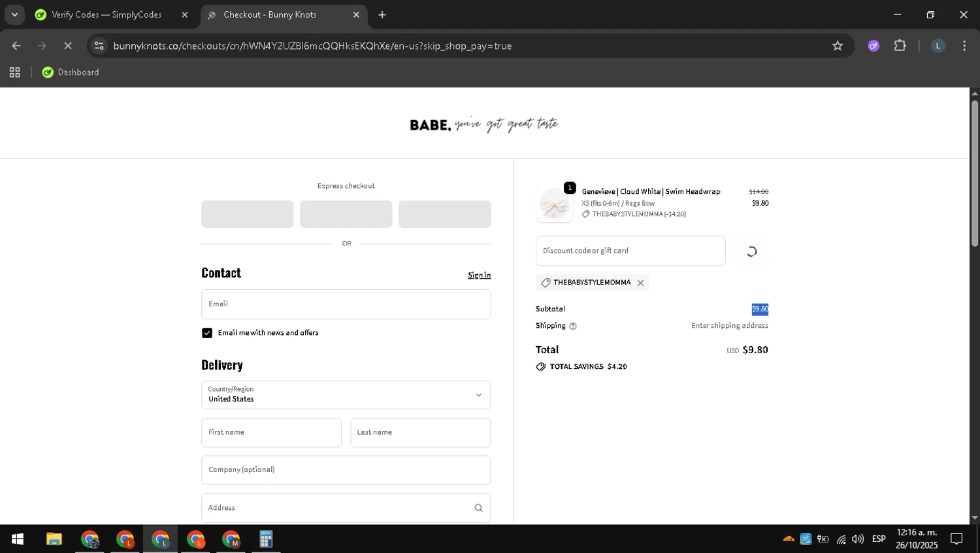980x553 pixels.
Task: Go back to previous page
Action: point(16,46)
